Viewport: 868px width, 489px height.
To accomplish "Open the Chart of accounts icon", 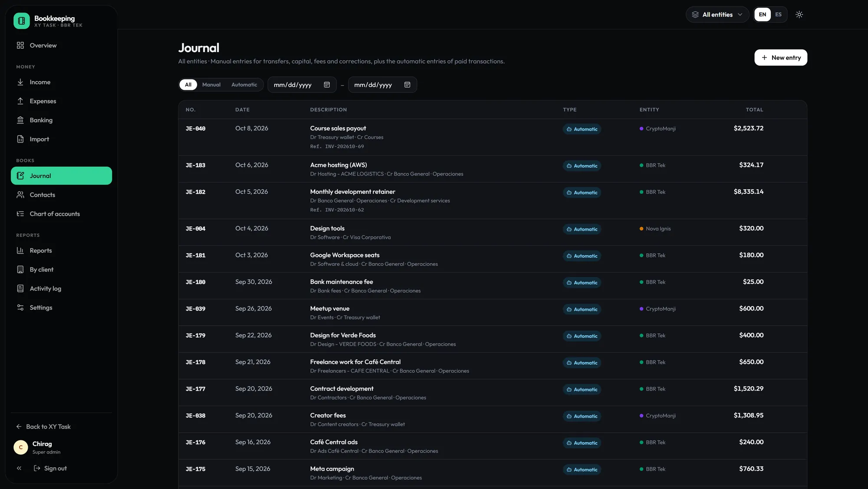I will click(20, 214).
